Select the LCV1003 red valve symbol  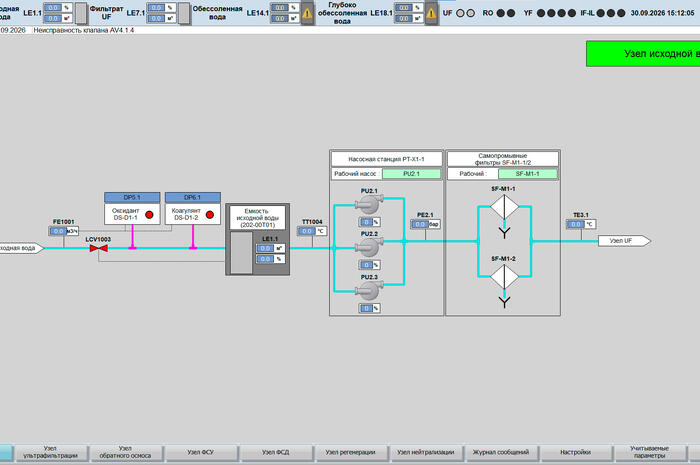(x=99, y=248)
